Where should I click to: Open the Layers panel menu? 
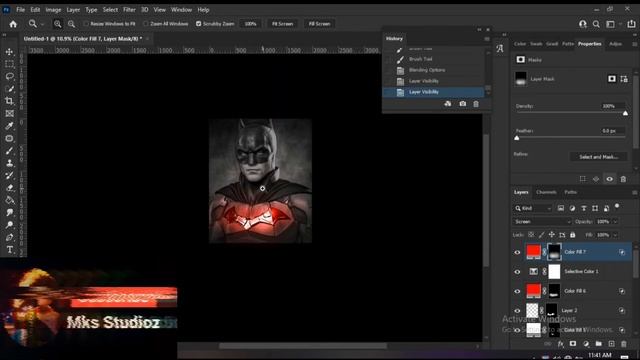pyautogui.click(x=635, y=192)
